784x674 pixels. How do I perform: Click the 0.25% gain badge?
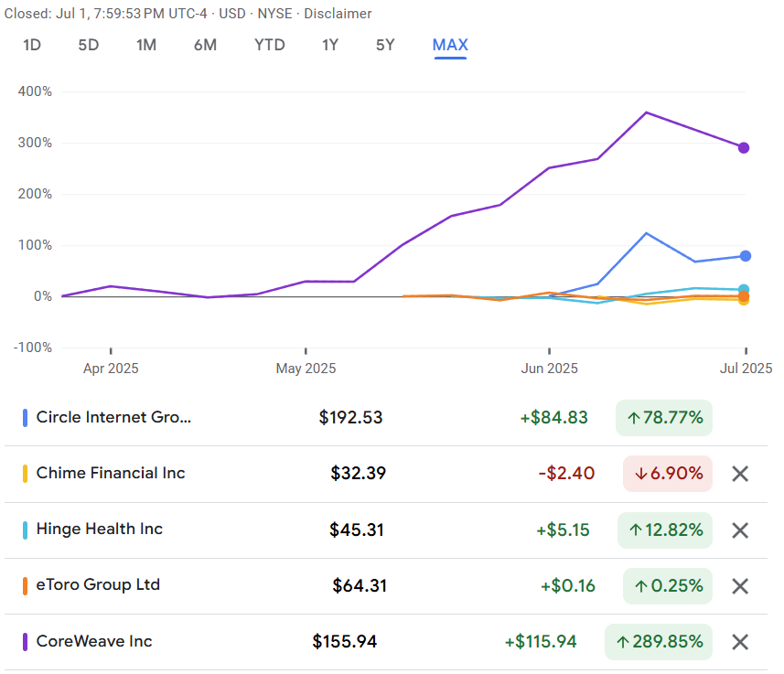coord(668,586)
